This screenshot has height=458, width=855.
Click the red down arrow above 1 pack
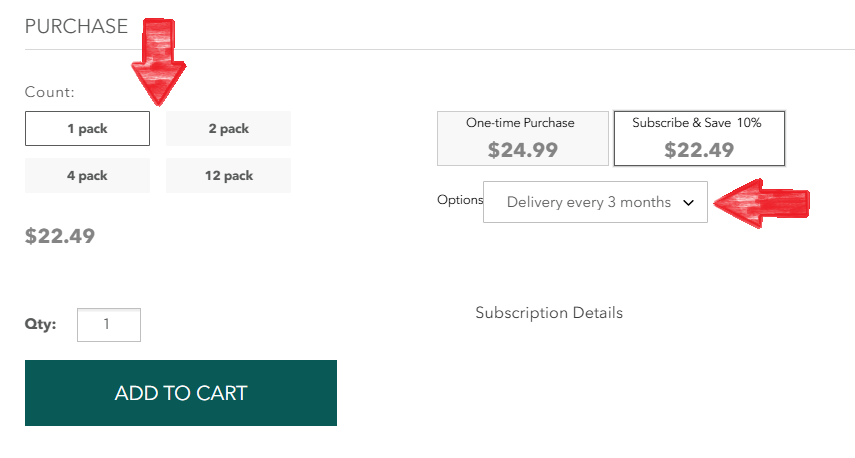pyautogui.click(x=160, y=62)
